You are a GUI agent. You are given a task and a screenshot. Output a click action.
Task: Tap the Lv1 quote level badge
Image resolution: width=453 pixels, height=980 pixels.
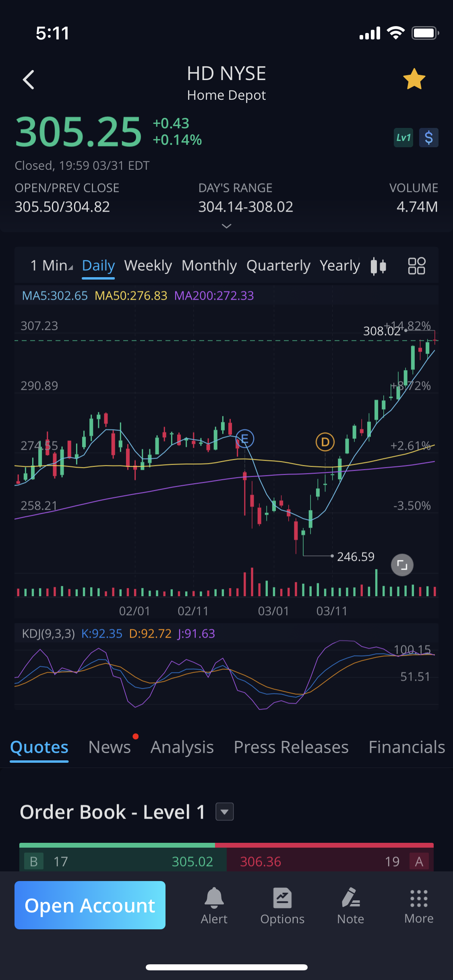403,138
